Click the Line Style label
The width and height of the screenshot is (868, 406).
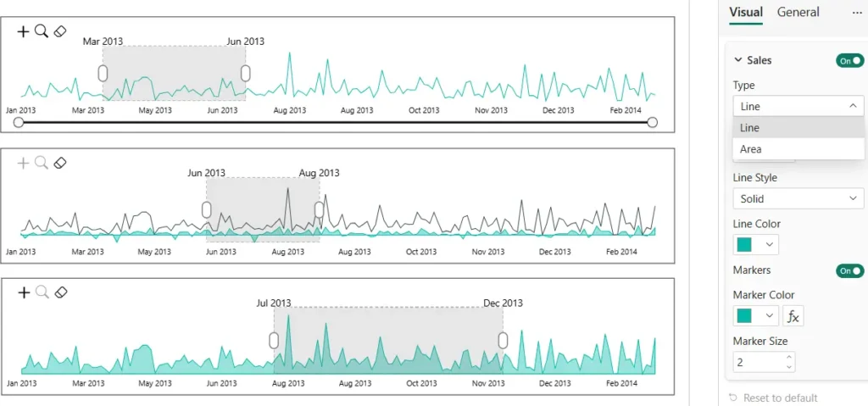pyautogui.click(x=755, y=178)
